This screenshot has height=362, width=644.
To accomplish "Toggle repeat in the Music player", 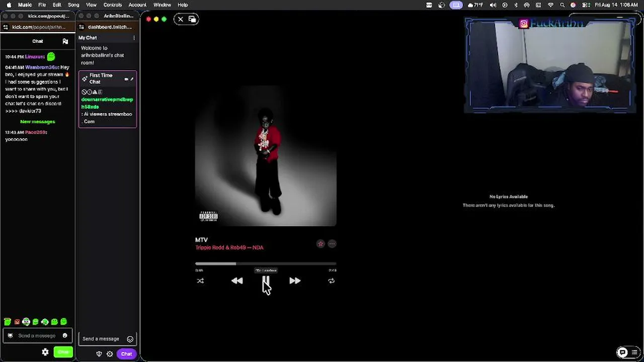I will 331,281.
